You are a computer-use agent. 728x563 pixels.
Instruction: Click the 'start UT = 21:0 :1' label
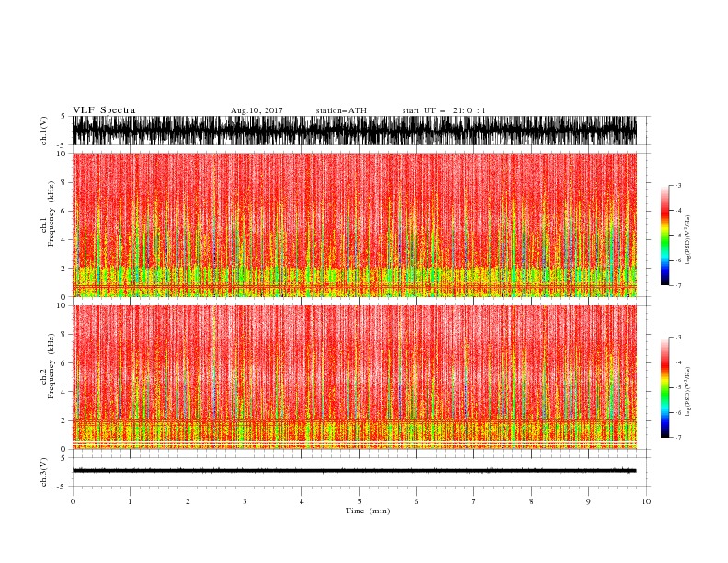coord(444,110)
